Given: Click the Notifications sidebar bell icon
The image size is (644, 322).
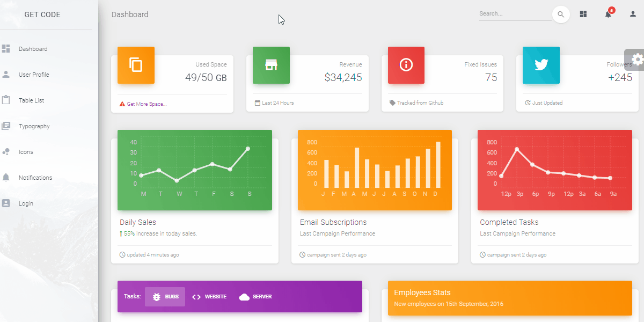Looking at the screenshot, I should tap(6, 178).
